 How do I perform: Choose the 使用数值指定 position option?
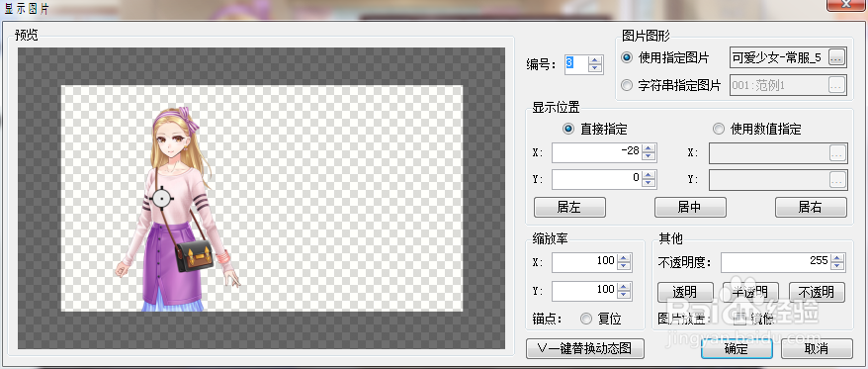719,129
